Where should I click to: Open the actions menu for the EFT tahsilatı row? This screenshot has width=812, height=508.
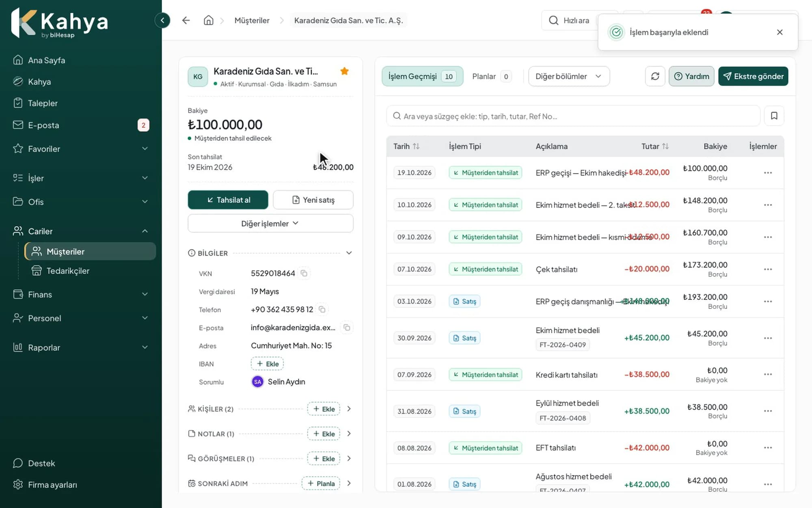tap(768, 448)
